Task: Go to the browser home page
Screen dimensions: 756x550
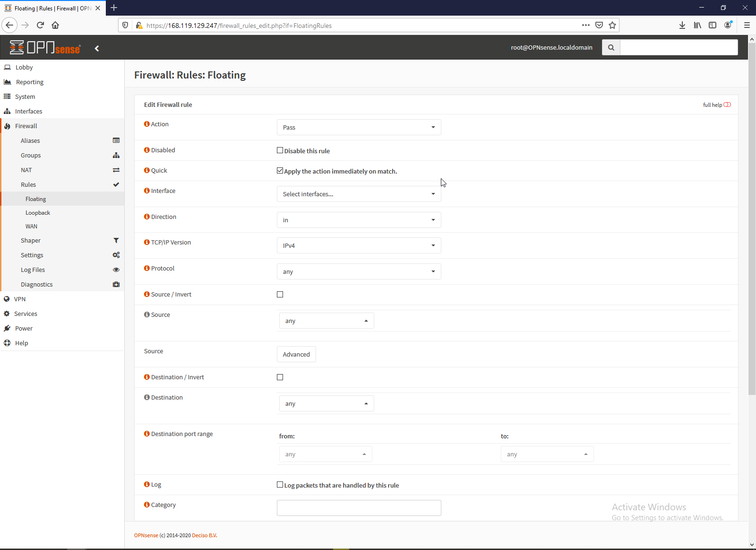Action: [x=55, y=25]
